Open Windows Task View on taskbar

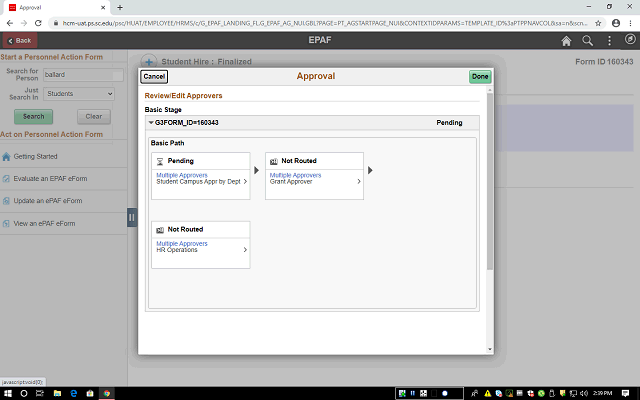pyautogui.click(x=40, y=393)
